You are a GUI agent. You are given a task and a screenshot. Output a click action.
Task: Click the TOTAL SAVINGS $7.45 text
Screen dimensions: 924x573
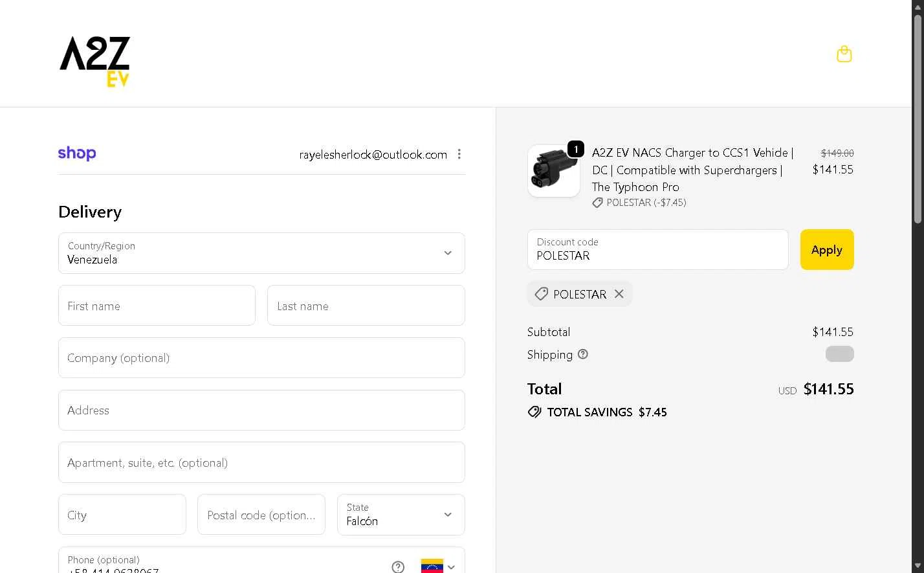tap(607, 412)
